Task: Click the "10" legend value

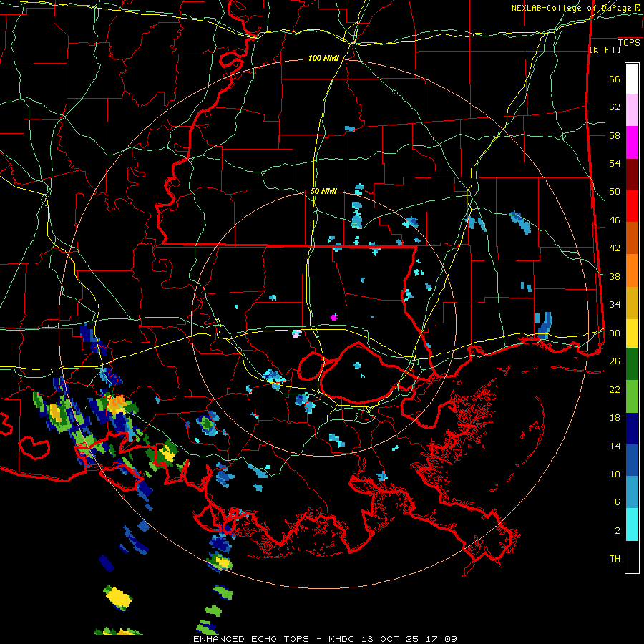Action: [x=615, y=474]
